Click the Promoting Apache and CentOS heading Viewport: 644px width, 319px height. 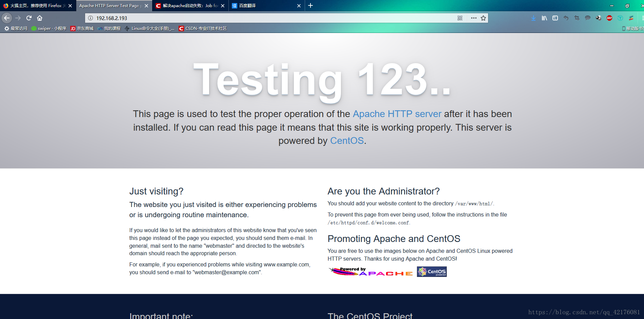(394, 239)
